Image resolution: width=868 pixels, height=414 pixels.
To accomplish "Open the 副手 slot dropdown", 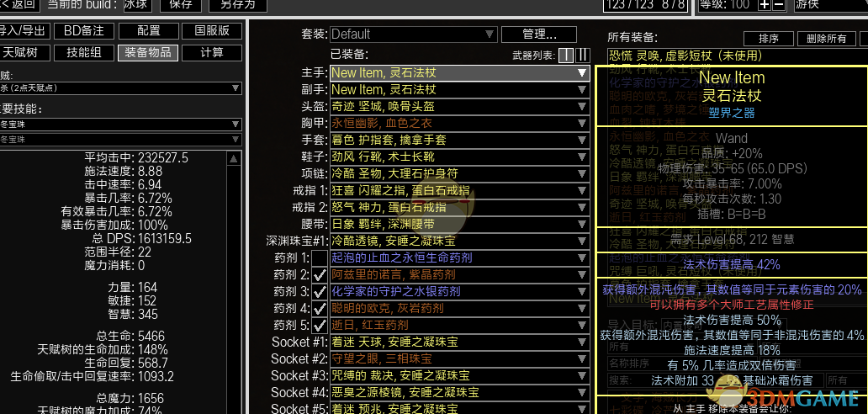I will point(460,90).
